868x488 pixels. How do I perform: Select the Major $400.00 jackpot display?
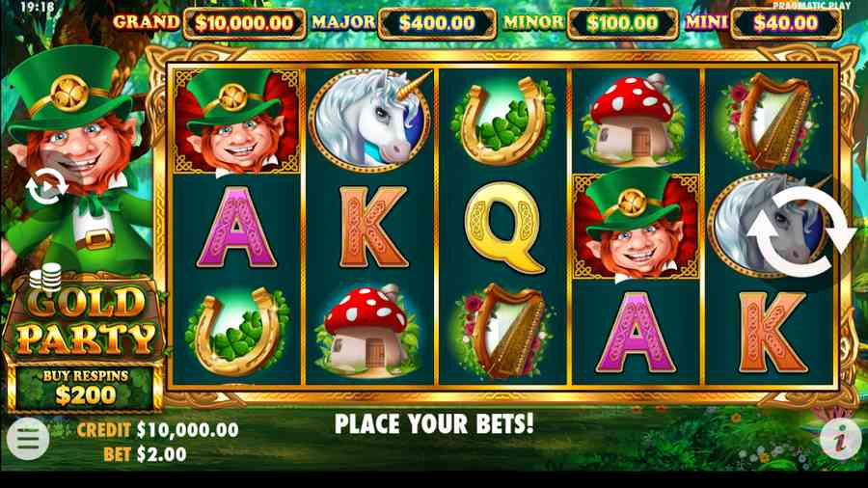pos(403,23)
